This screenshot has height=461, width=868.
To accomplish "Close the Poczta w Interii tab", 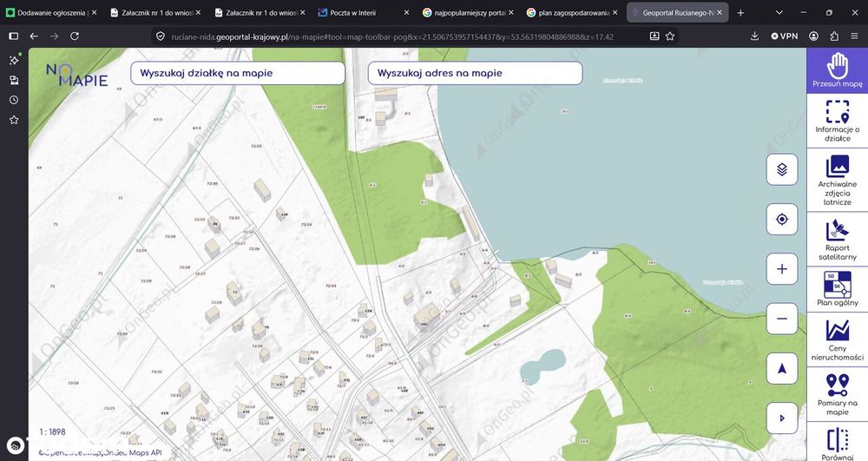I will (x=407, y=12).
